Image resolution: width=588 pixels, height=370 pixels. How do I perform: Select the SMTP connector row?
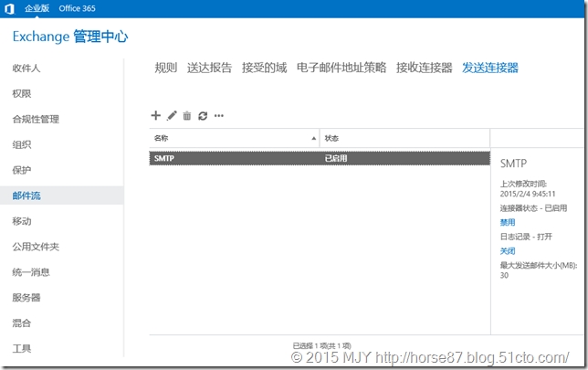point(320,158)
